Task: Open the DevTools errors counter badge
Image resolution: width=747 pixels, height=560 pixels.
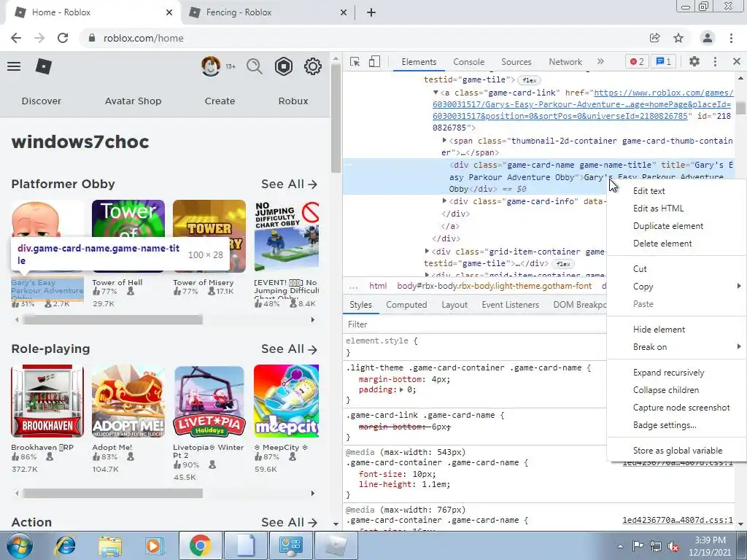Action: click(x=637, y=61)
